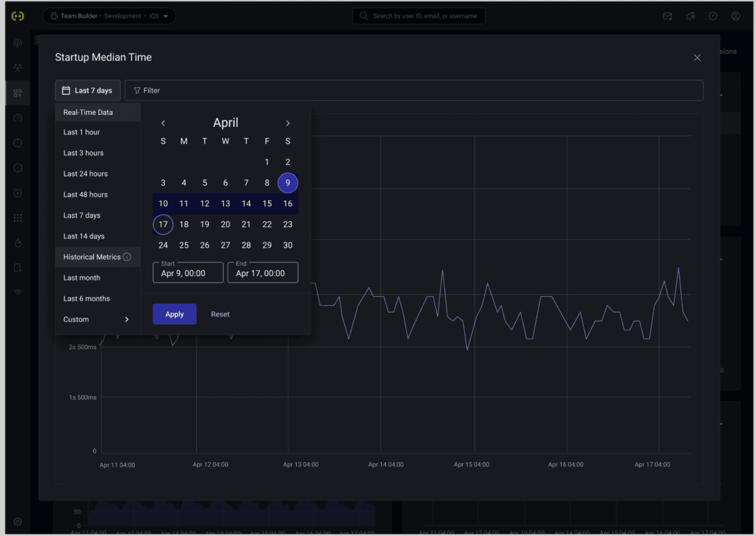Pick April 24 in the calendar
The image size is (756, 536).
pos(163,245)
